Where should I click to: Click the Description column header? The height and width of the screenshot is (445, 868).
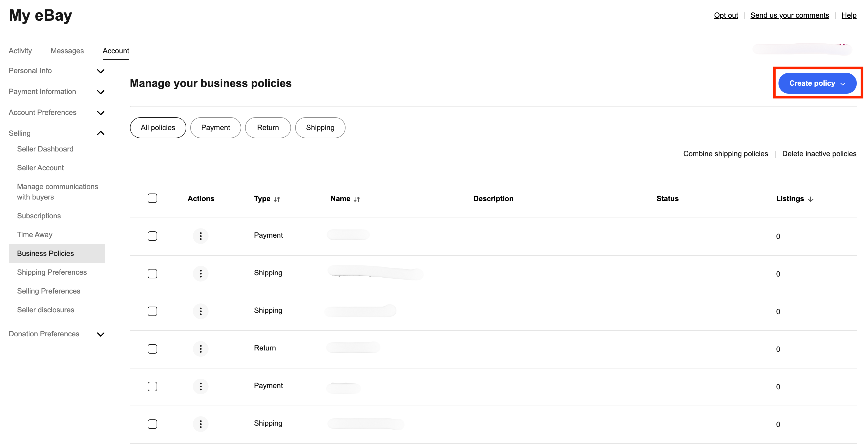tap(493, 199)
